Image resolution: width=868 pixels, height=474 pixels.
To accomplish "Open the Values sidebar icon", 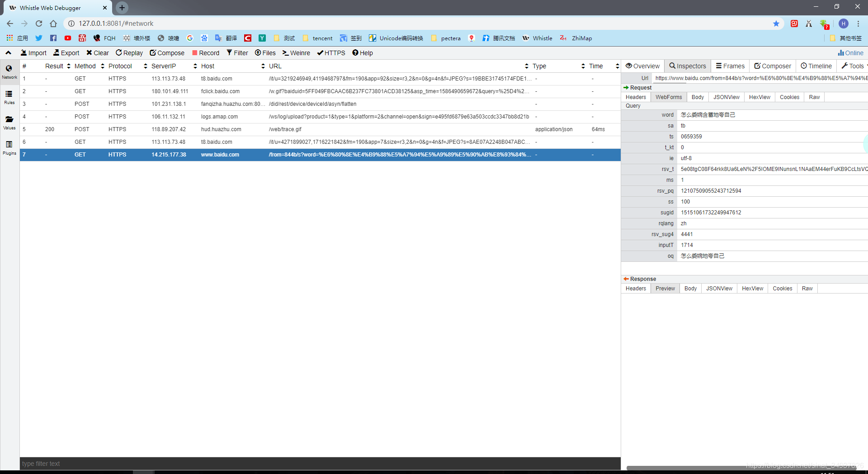I will 9,122.
